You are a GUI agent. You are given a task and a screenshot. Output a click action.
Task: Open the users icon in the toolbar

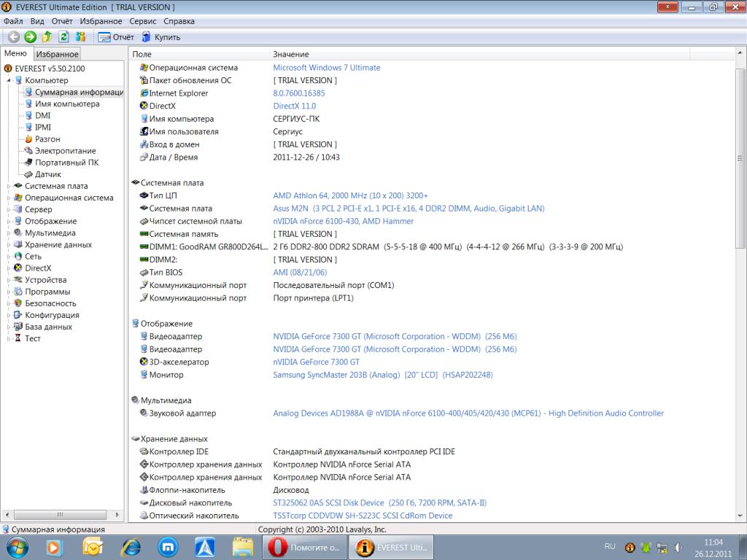(x=80, y=36)
